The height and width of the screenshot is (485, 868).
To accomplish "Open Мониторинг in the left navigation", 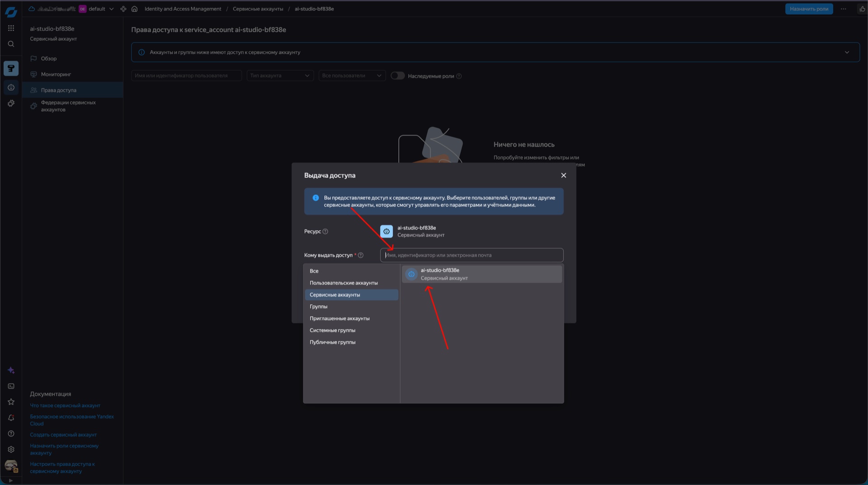I will pyautogui.click(x=56, y=74).
